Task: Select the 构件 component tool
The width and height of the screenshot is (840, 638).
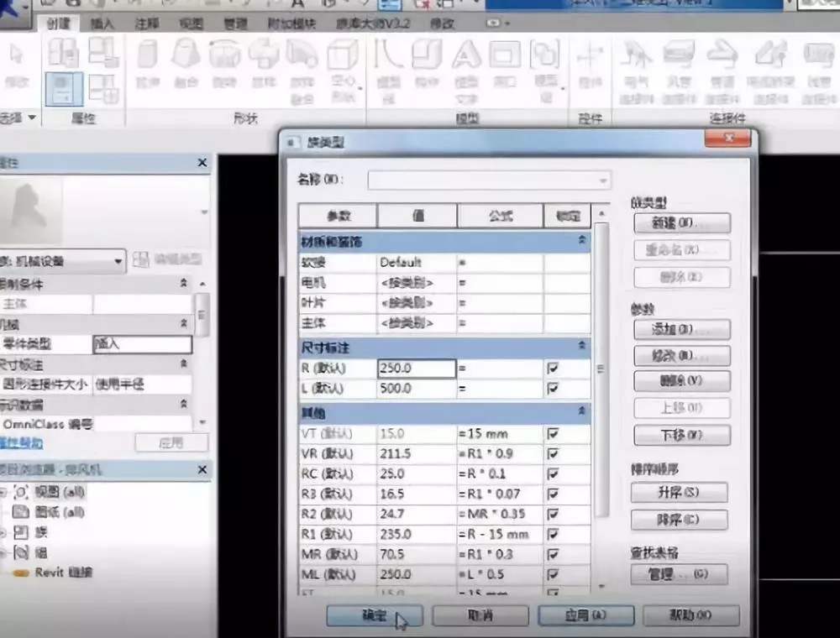Action: coord(427,63)
